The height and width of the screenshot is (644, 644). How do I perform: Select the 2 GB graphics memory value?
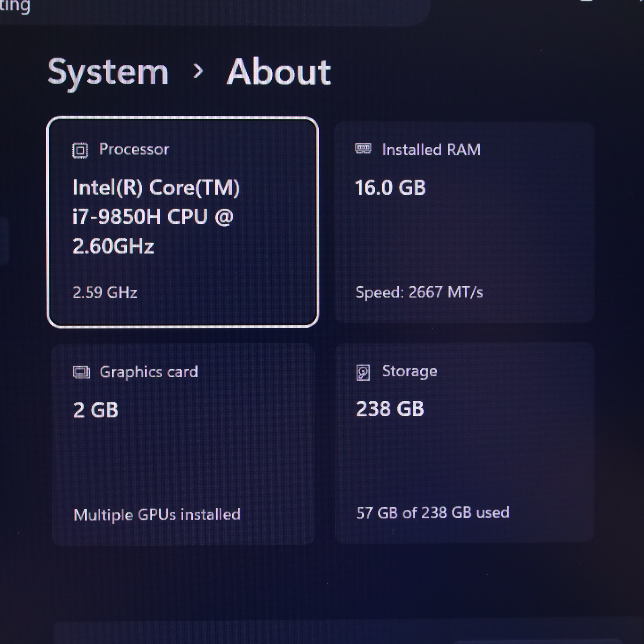96,410
